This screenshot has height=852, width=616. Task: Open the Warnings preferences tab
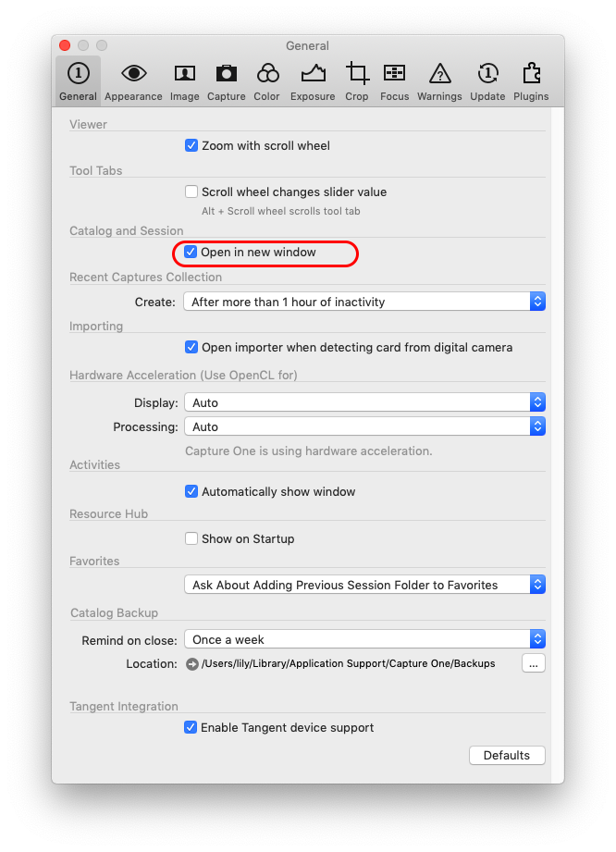click(439, 81)
